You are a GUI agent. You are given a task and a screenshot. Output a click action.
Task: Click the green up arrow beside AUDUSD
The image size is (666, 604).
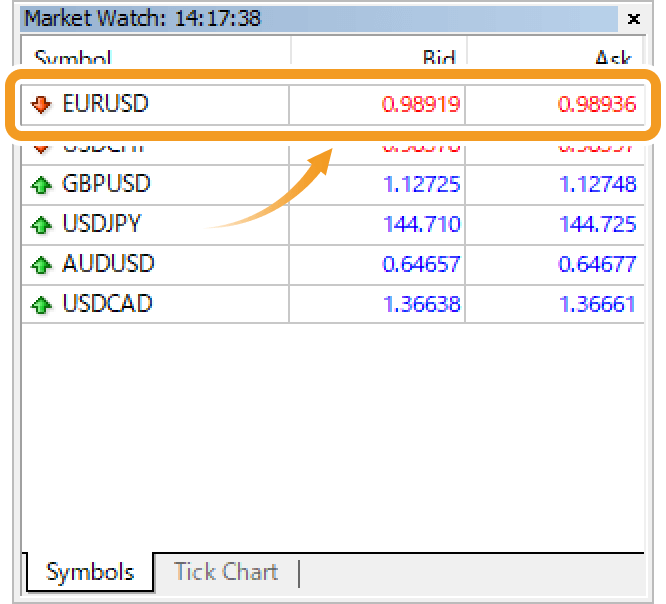[x=41, y=265]
